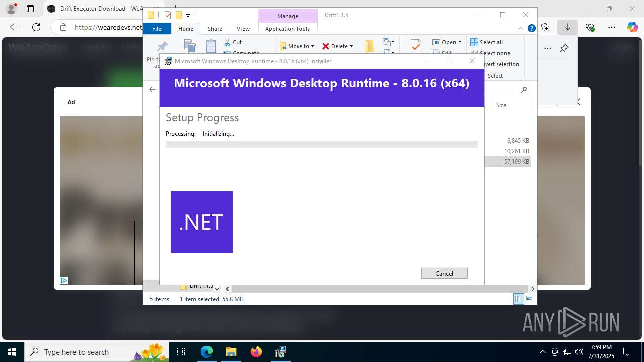Click the Edge profile avatar icon
The height and width of the screenshot is (362, 644).
coord(11,9)
